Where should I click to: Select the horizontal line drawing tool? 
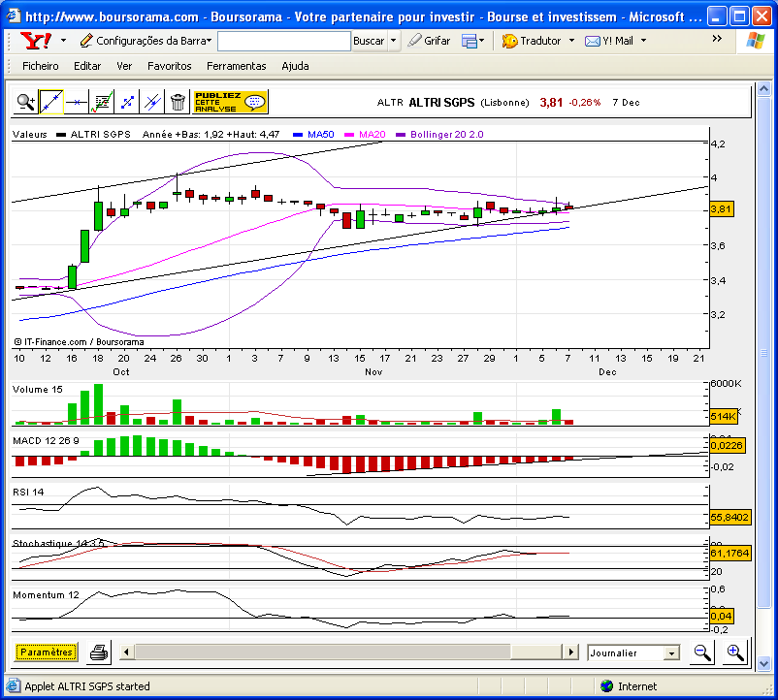(x=77, y=102)
